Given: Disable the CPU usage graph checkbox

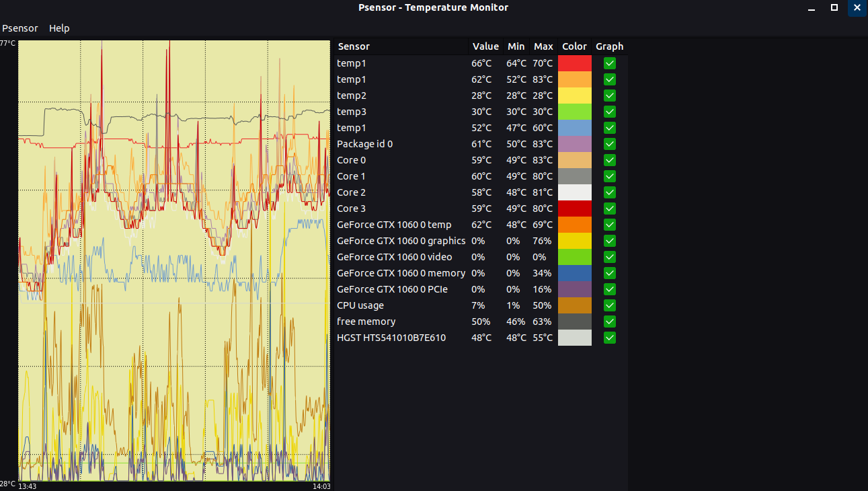Looking at the screenshot, I should pyautogui.click(x=609, y=305).
